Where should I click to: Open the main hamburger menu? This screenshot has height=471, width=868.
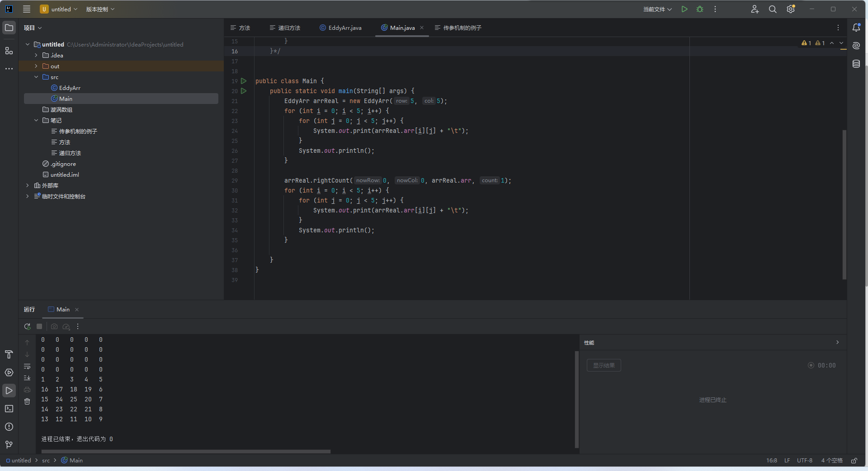click(x=27, y=9)
